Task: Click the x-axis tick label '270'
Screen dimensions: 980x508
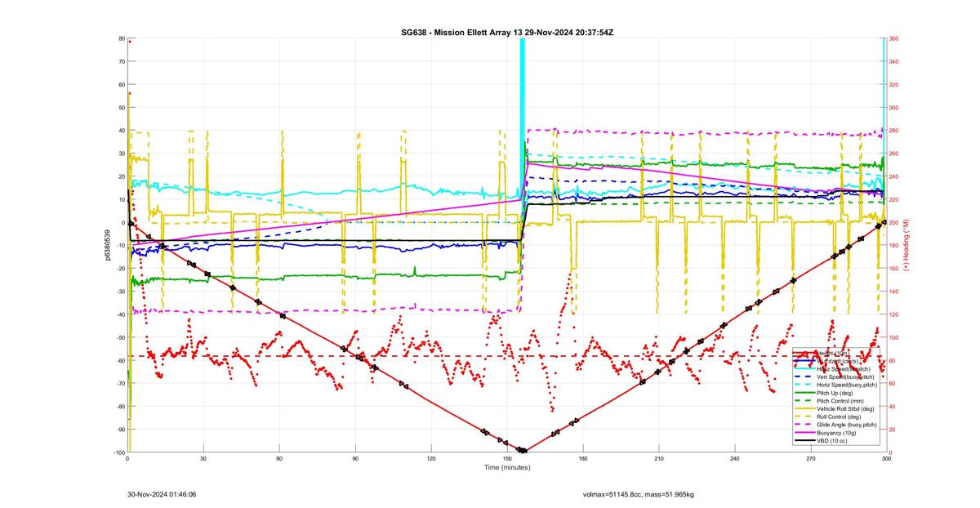Action: click(x=811, y=459)
